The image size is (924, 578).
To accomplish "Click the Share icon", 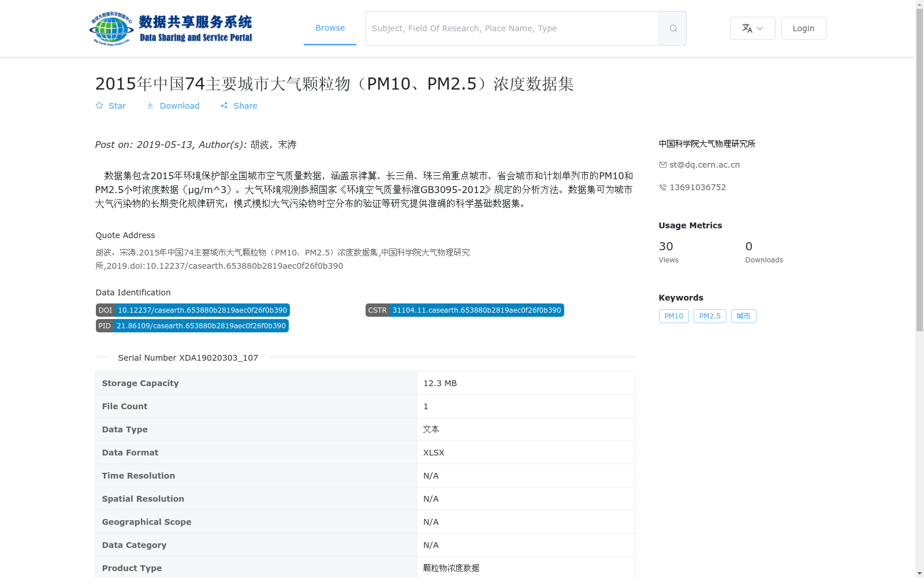I will pos(224,106).
